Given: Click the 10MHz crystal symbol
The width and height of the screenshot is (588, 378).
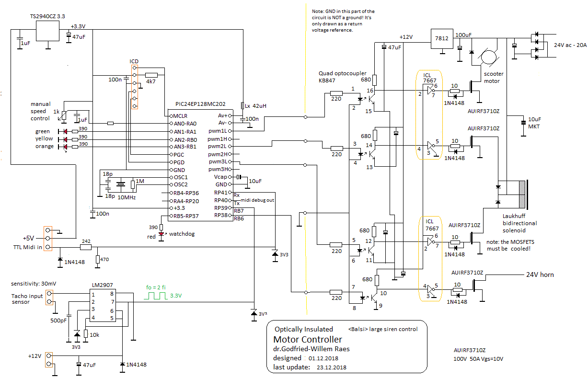Looking at the screenshot, I should [x=121, y=185].
